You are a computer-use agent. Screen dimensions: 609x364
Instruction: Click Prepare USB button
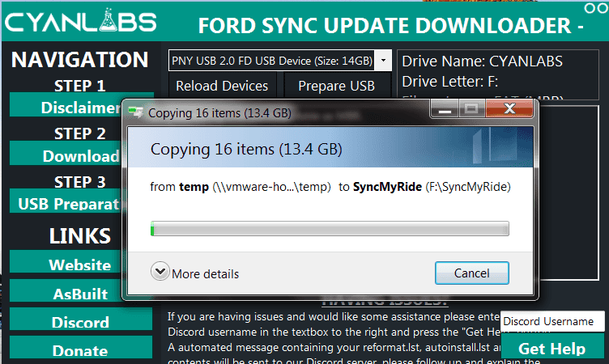click(336, 86)
